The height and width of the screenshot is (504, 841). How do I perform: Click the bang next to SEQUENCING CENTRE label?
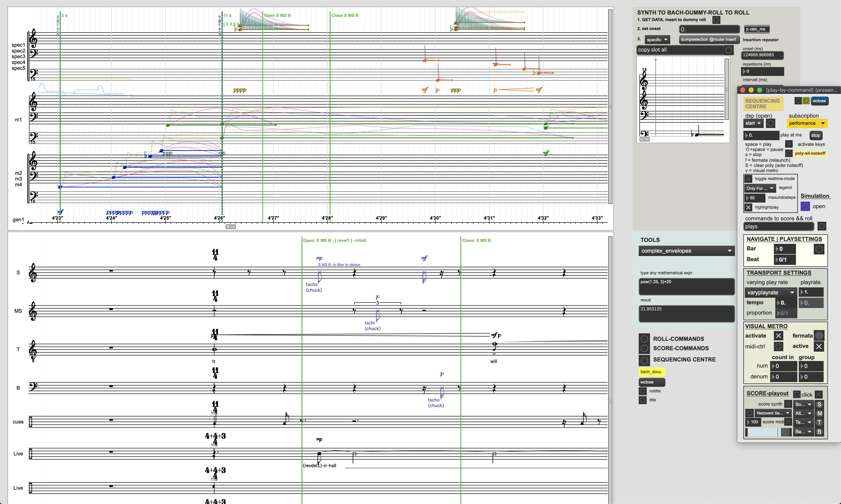tap(644, 360)
